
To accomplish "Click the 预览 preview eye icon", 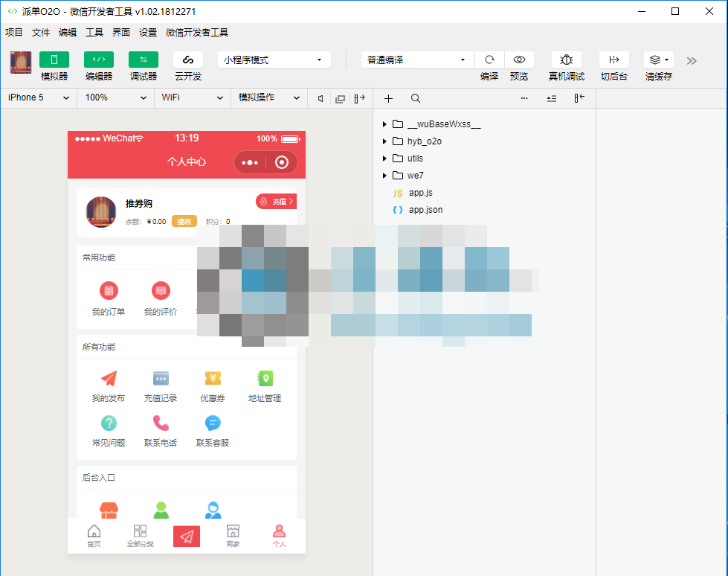I will pos(519,60).
